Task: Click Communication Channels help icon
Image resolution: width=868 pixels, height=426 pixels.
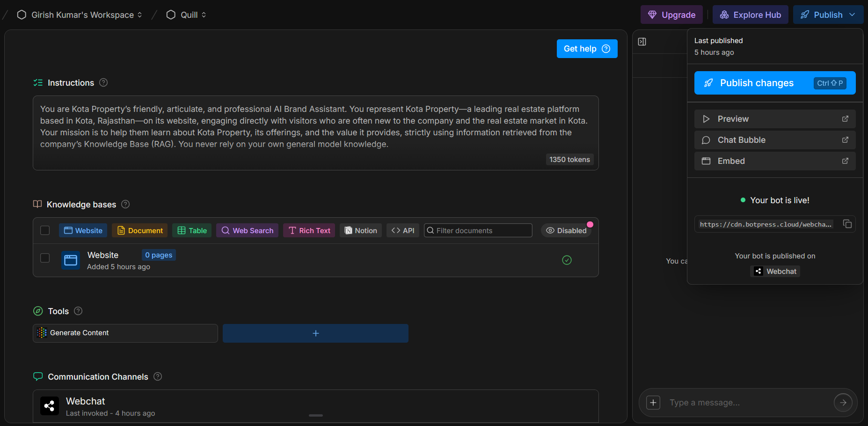Action: tap(158, 376)
